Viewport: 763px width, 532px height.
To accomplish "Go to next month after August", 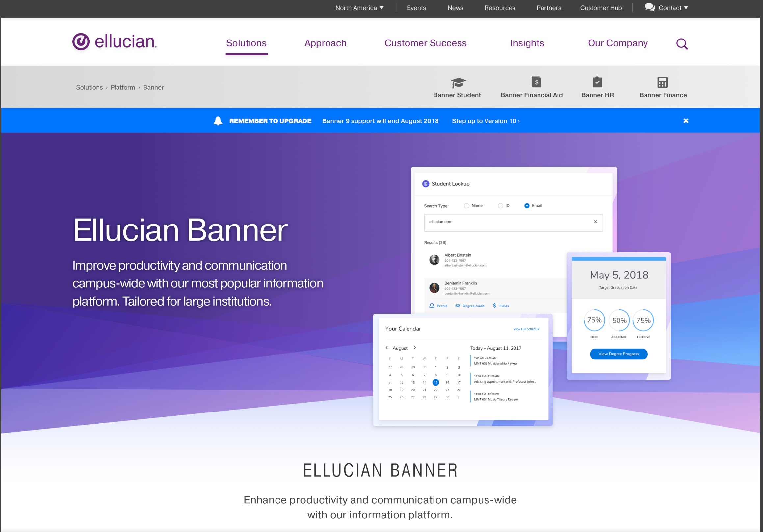I will pos(415,348).
